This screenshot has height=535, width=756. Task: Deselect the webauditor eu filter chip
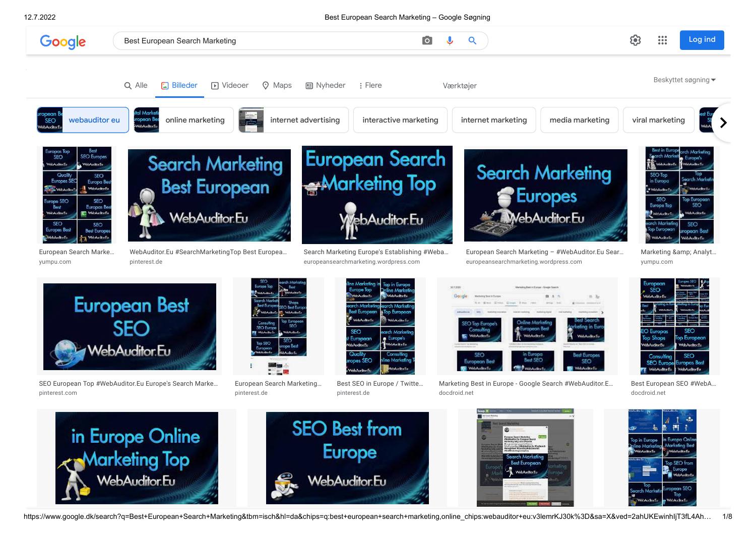pos(95,120)
